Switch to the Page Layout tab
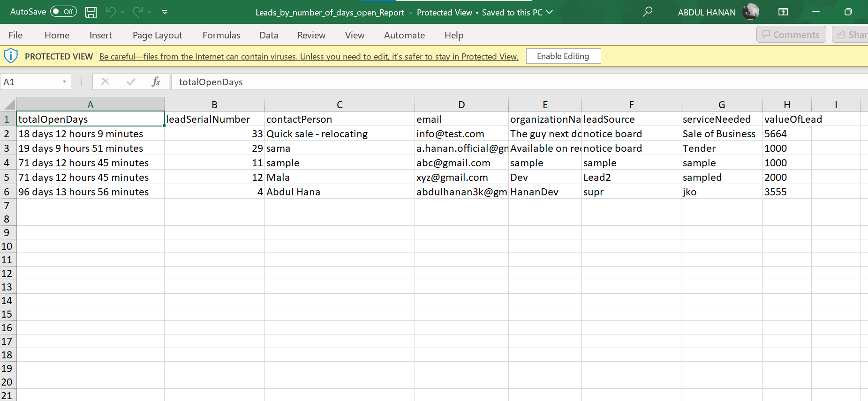The width and height of the screenshot is (868, 401). [157, 35]
